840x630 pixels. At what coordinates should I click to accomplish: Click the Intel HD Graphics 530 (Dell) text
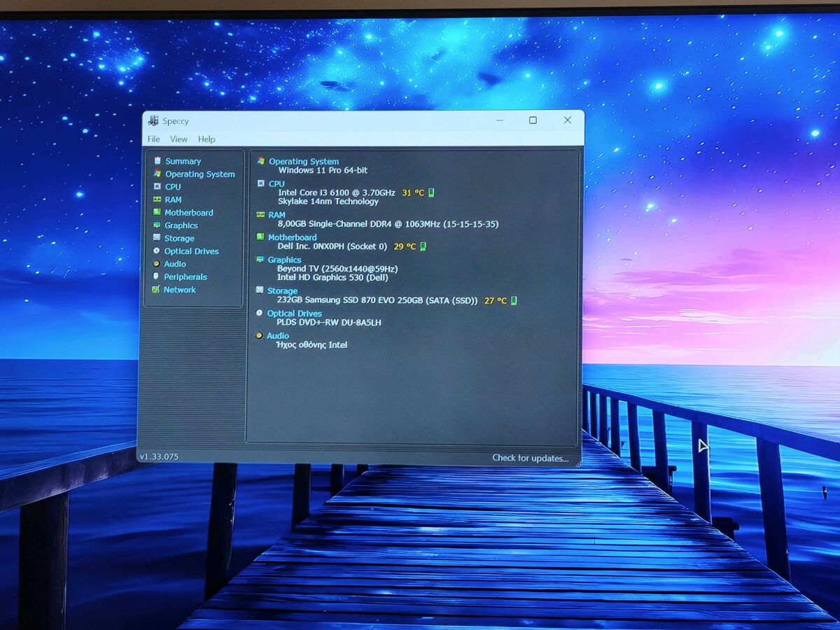pos(332,277)
